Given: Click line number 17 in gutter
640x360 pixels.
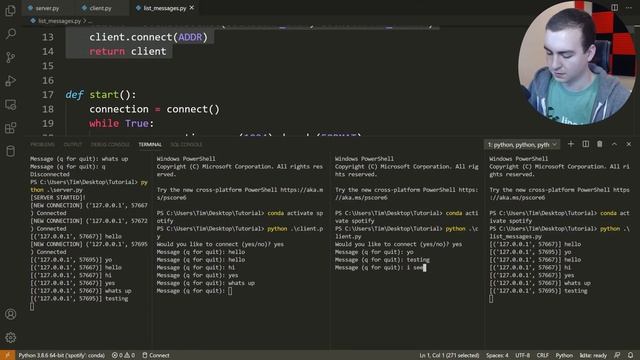Looking at the screenshot, I should [x=48, y=95].
